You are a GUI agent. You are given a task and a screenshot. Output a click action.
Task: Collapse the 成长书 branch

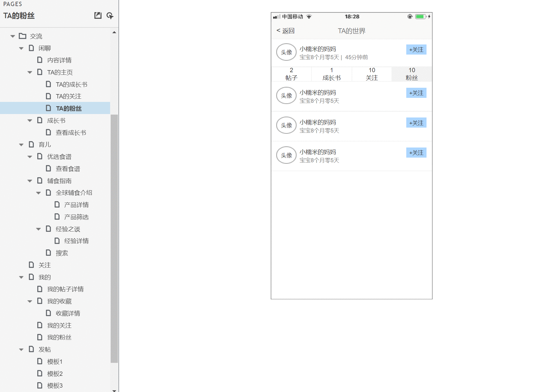(x=30, y=121)
